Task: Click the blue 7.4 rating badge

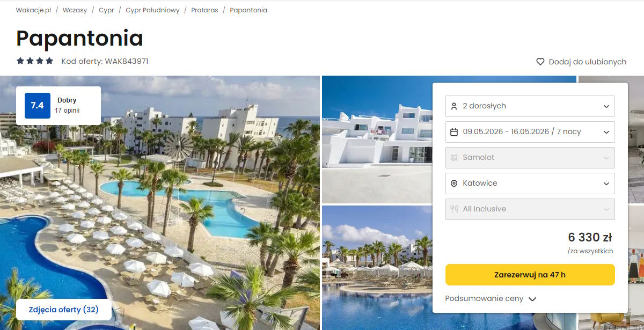Action: pos(38,106)
